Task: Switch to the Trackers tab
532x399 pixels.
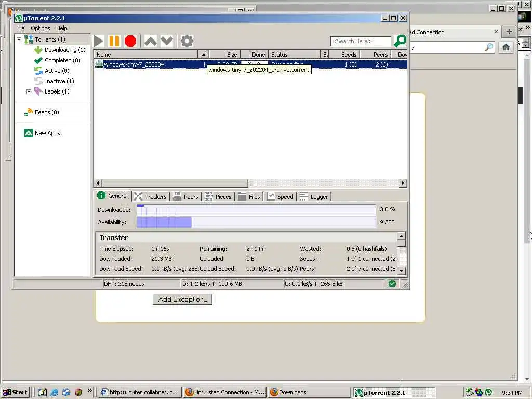Action: coord(150,197)
